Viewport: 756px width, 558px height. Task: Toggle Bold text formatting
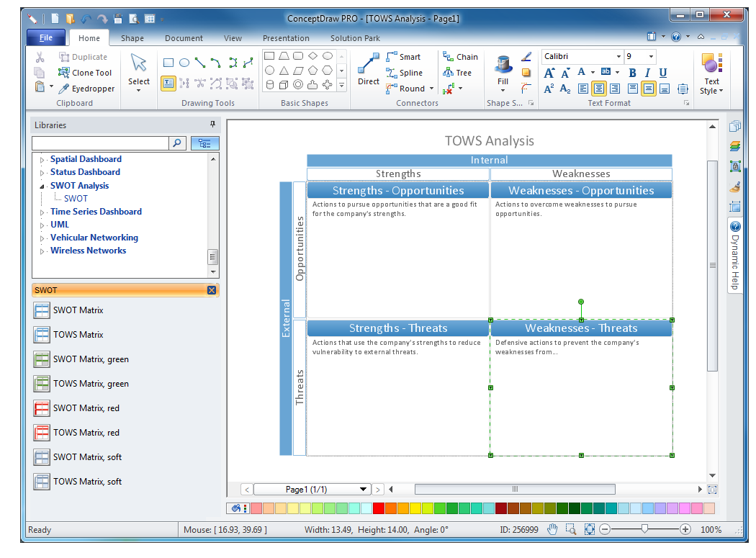(632, 73)
